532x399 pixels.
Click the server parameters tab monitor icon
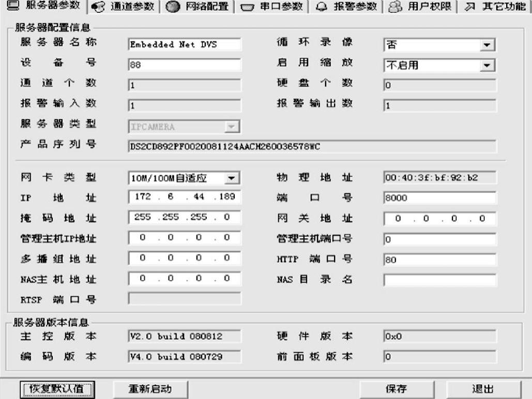coord(13,5)
